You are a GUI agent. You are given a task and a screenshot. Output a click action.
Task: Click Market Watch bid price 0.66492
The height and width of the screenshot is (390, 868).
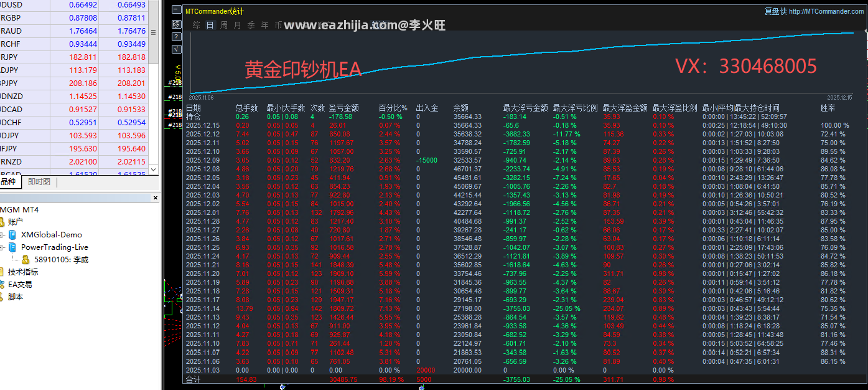click(x=83, y=5)
